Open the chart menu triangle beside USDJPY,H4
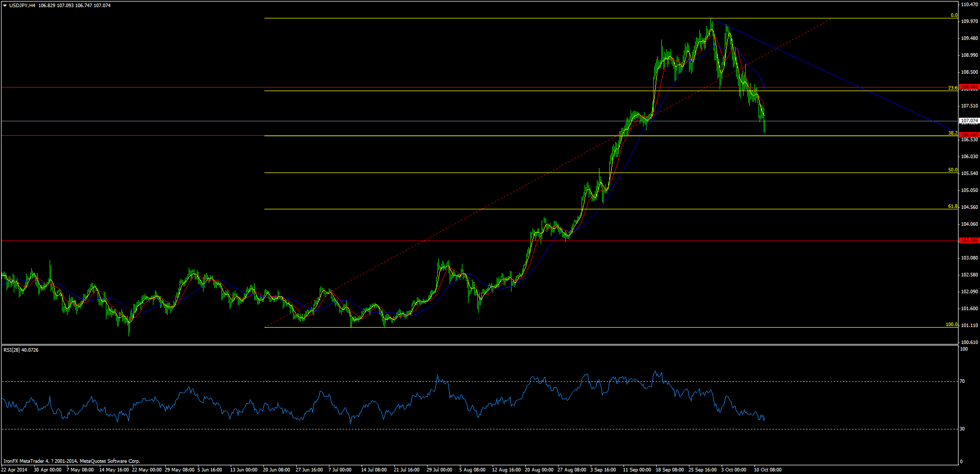Image resolution: width=980 pixels, height=474 pixels. point(5,6)
